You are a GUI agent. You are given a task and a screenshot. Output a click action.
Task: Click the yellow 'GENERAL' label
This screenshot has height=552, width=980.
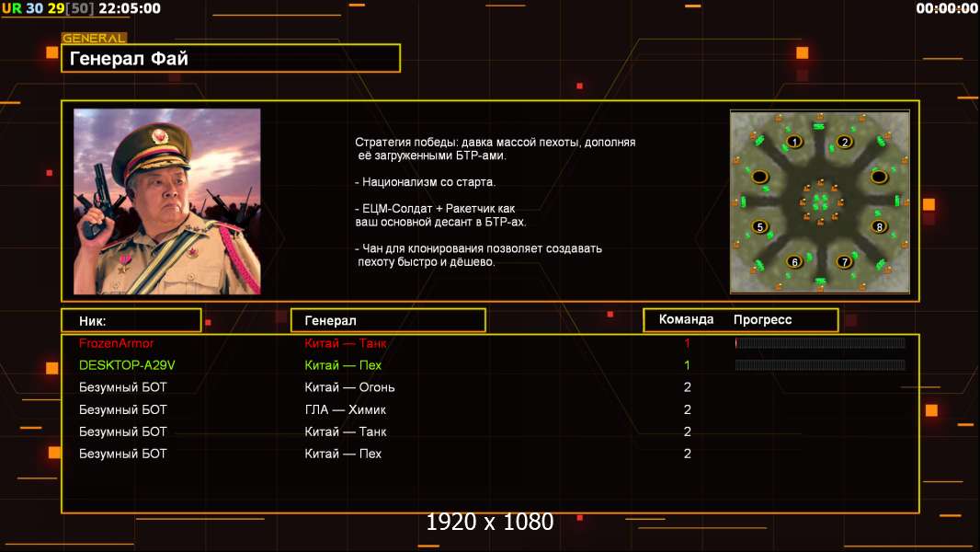point(95,38)
